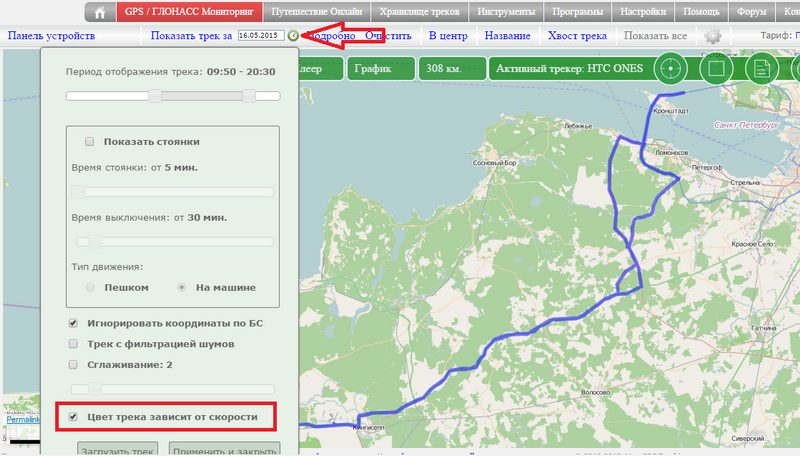
Task: Uncheck Игнорировать координаты по БС
Action: coord(73,324)
